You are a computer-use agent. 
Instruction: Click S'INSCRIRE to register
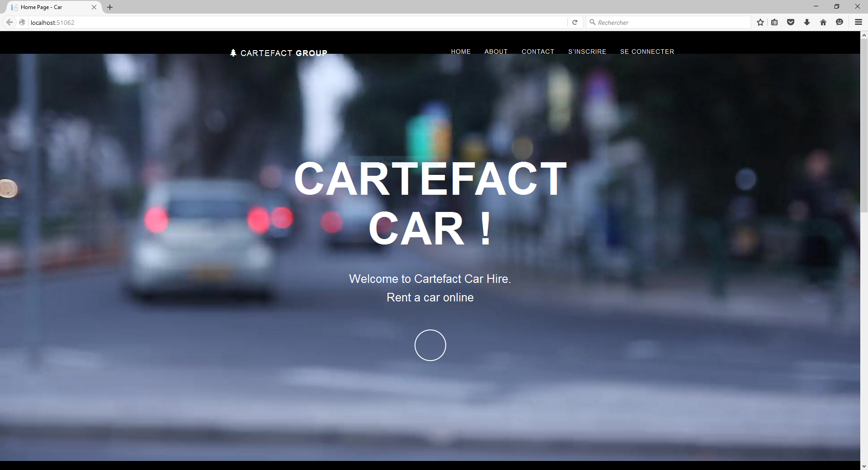click(587, 52)
